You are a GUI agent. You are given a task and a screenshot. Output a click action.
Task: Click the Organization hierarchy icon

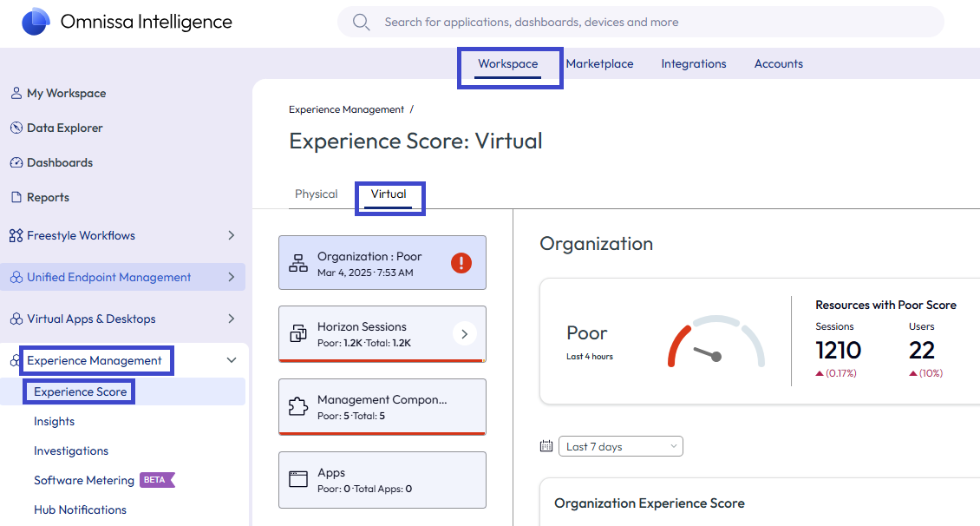tap(298, 263)
